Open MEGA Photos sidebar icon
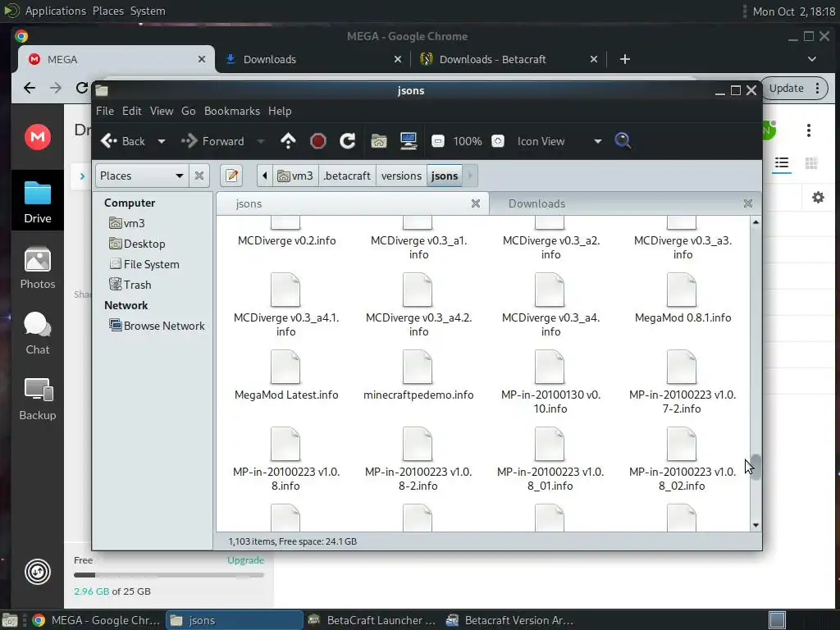This screenshot has height=630, width=840. pos(38,269)
